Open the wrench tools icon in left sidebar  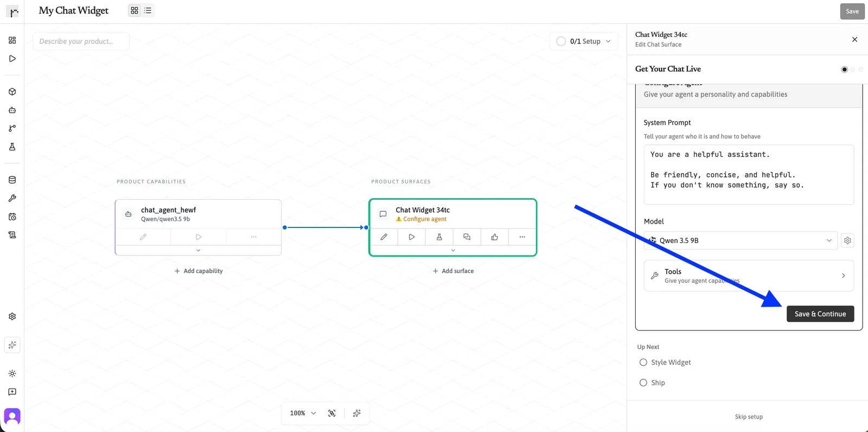point(12,198)
